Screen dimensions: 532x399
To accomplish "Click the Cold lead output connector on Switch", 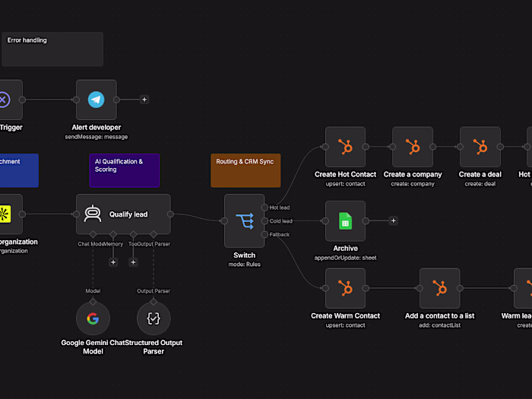I will pyautogui.click(x=264, y=221).
